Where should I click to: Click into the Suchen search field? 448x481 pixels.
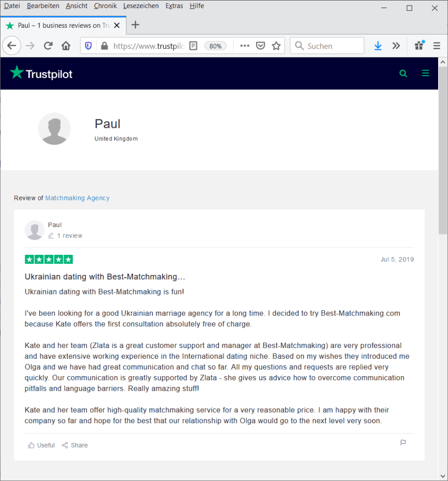pos(332,46)
